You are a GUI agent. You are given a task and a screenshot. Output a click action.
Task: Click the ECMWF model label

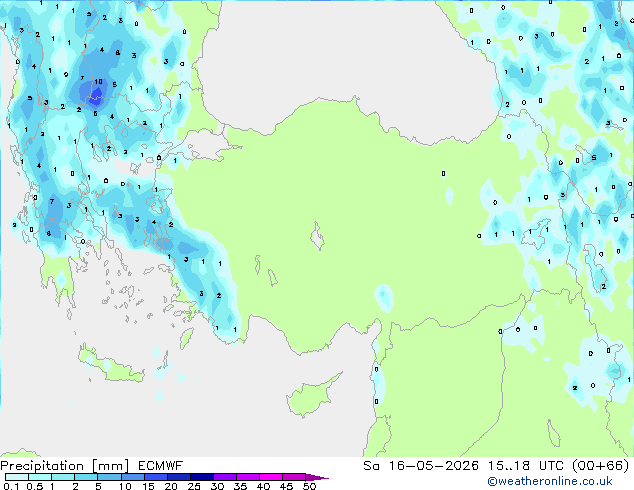(160, 466)
